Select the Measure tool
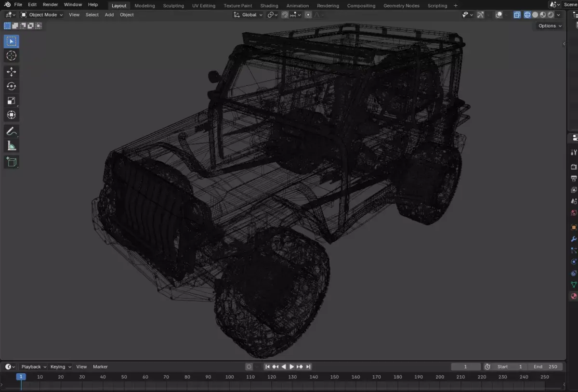 [x=12, y=145]
